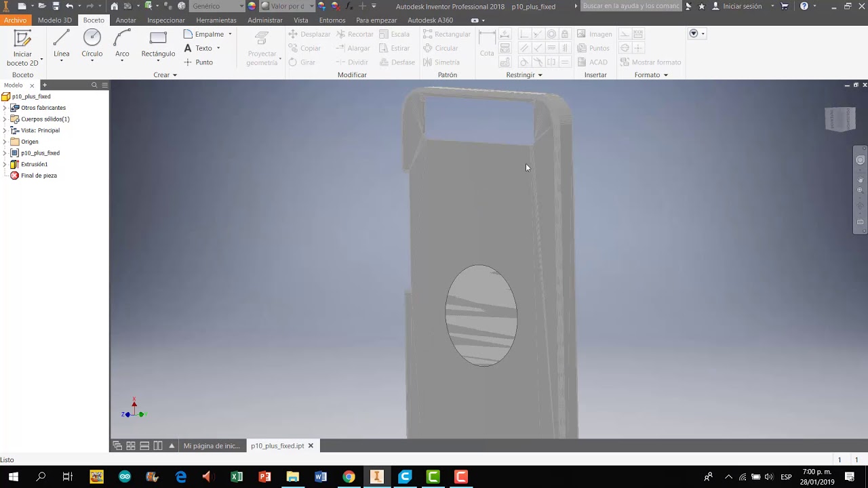This screenshot has width=868, height=488.
Task: Switch to the Modelo 3D ribbon tab
Action: (55, 20)
